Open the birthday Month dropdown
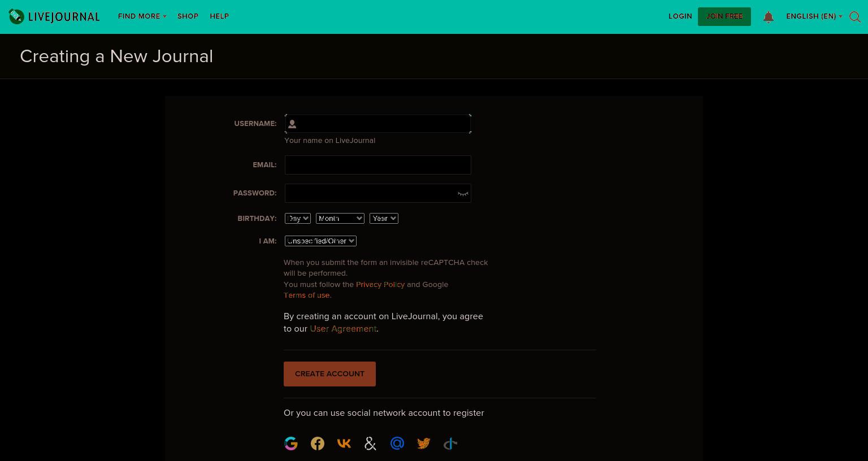 [x=340, y=218]
